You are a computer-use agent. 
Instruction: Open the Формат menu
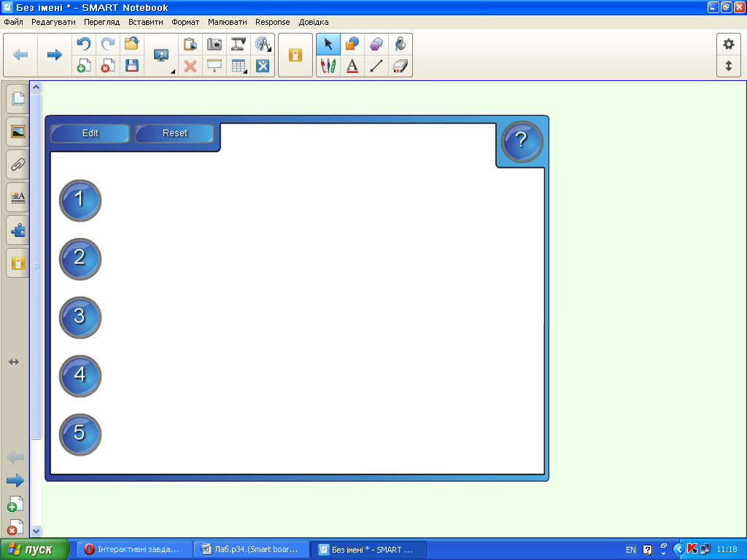[185, 22]
